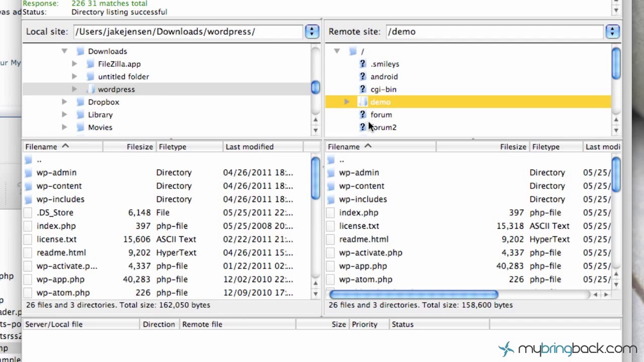This screenshot has width=644, height=362.
Task: Click the file icon of local license.txt
Action: pos(28,239)
